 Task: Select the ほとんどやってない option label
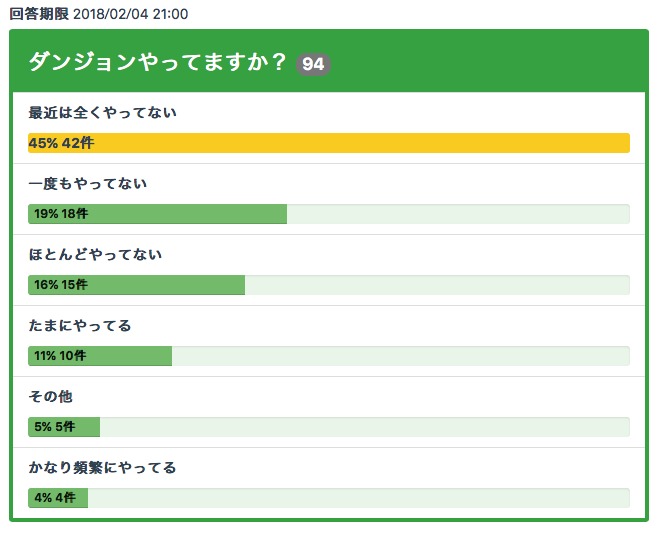95,255
